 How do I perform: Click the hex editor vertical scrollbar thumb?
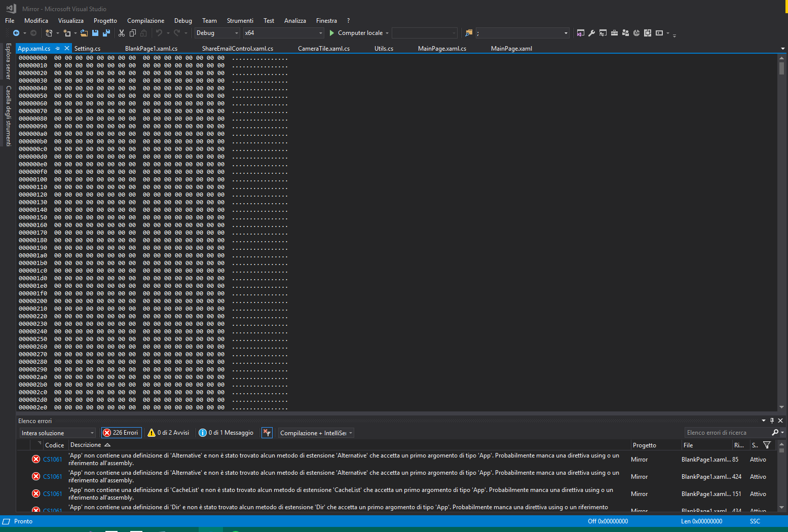[781, 68]
